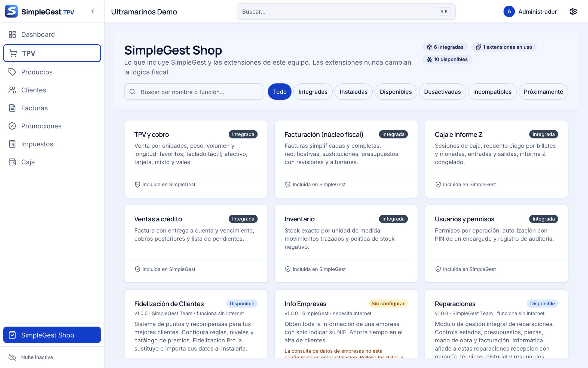Open the Caja e informe Z title
Viewport: 588px width, 368px height.
click(458, 134)
